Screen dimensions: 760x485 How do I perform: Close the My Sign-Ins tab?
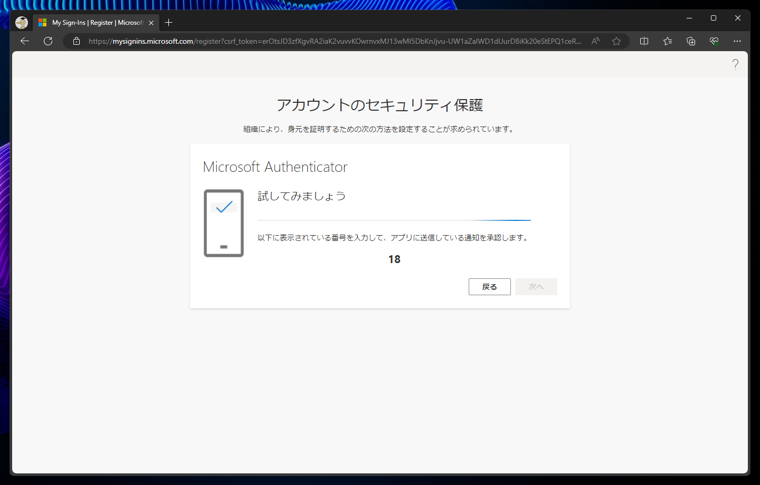(151, 23)
